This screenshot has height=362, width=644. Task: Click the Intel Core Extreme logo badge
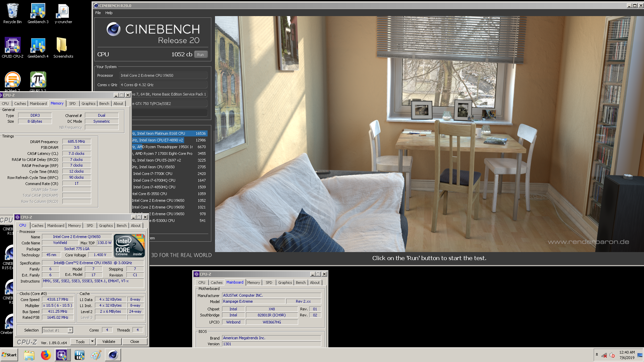point(129,246)
